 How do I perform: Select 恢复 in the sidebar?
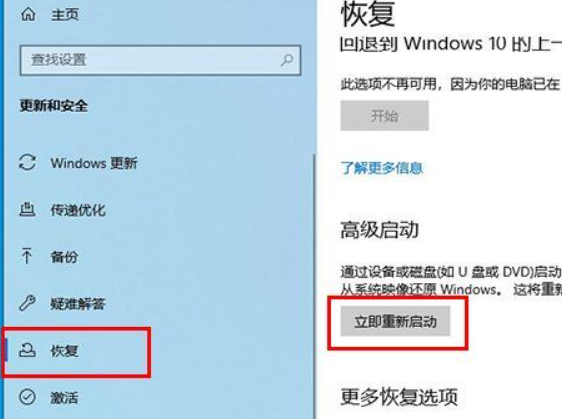point(64,351)
